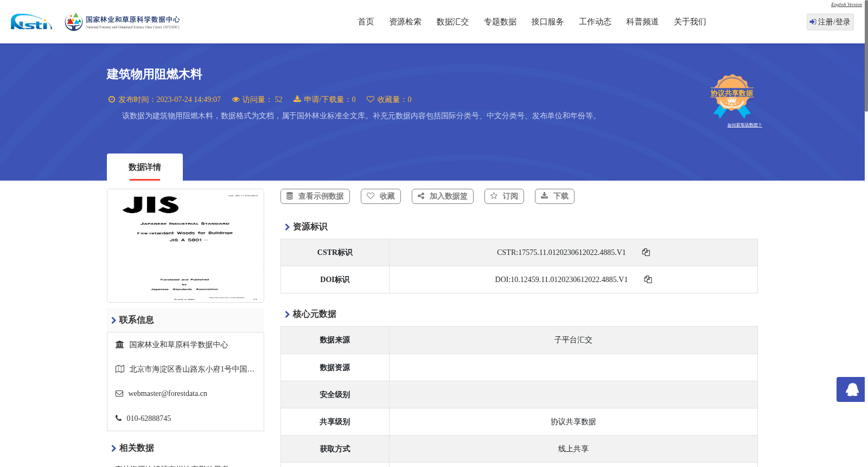Image resolution: width=868 pixels, height=467 pixels.
Task: Click the page vertical scrollbar
Action: [x=866, y=56]
